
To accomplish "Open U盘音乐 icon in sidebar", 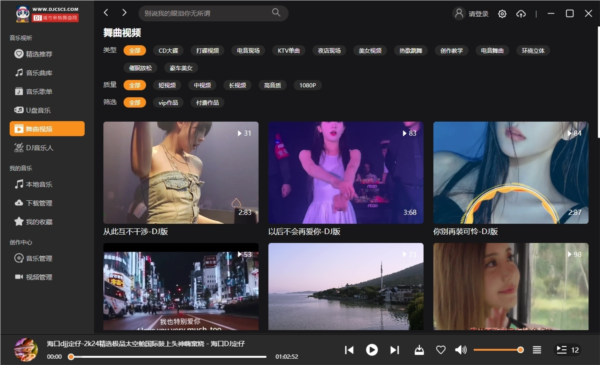I will point(19,110).
